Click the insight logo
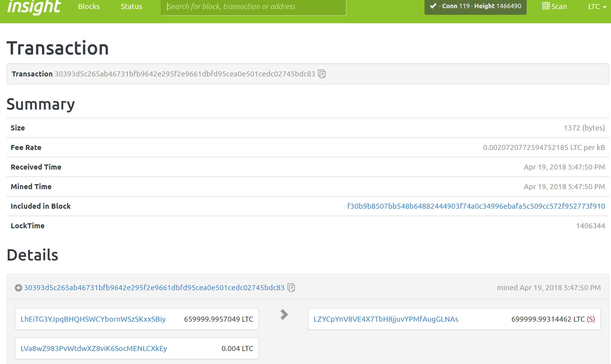Image resolution: width=611 pixels, height=364 pixels. 34,7
